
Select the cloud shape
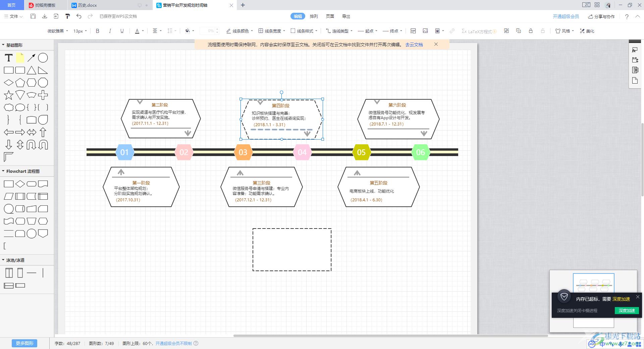click(x=8, y=107)
